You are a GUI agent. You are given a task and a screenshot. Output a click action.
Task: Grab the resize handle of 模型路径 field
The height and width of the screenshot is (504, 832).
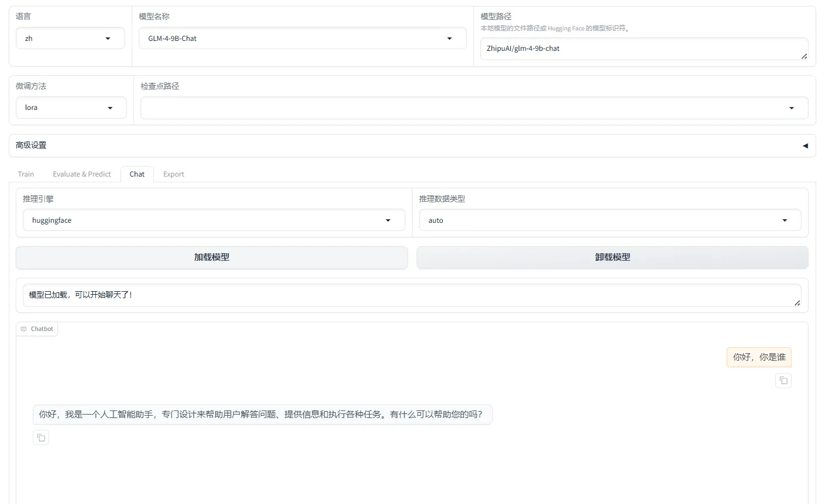[804, 56]
